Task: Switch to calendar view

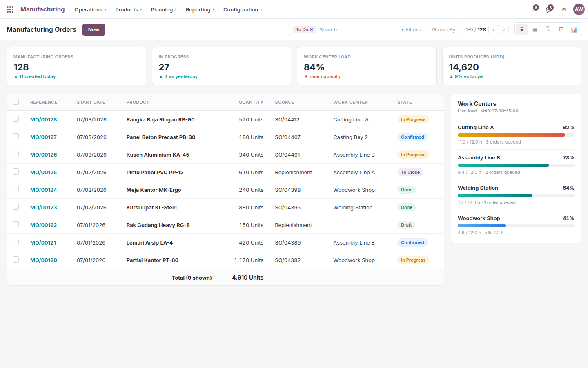Action: pos(548,29)
